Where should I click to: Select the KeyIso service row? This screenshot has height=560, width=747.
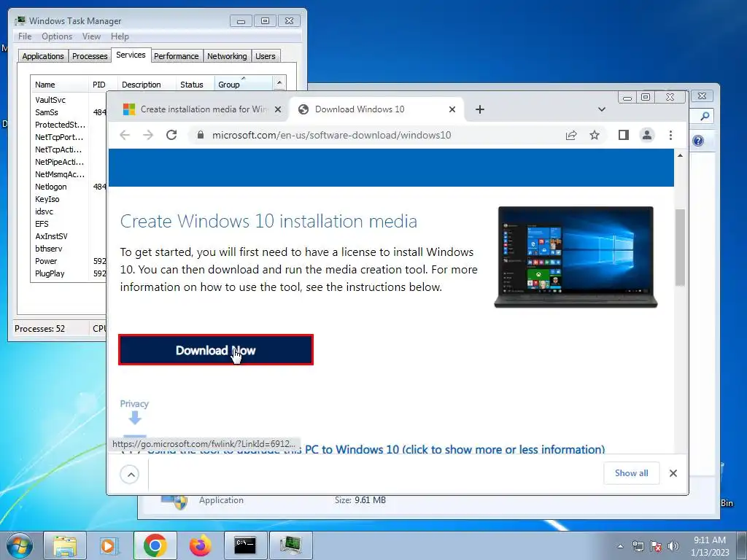(47, 199)
